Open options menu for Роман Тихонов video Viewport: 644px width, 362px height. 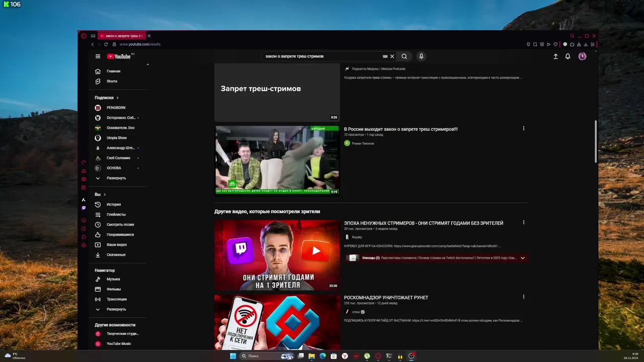pyautogui.click(x=523, y=128)
